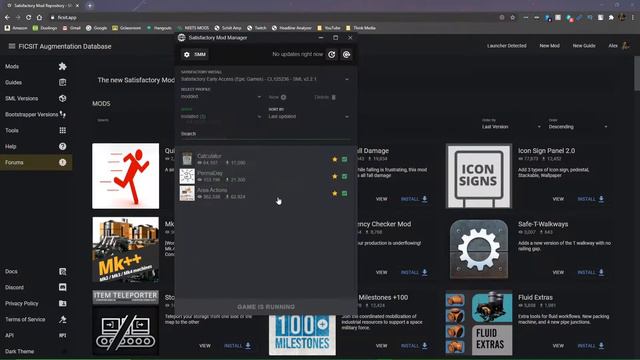Click the Bootstrapper Versions sidebar icon

point(62,114)
